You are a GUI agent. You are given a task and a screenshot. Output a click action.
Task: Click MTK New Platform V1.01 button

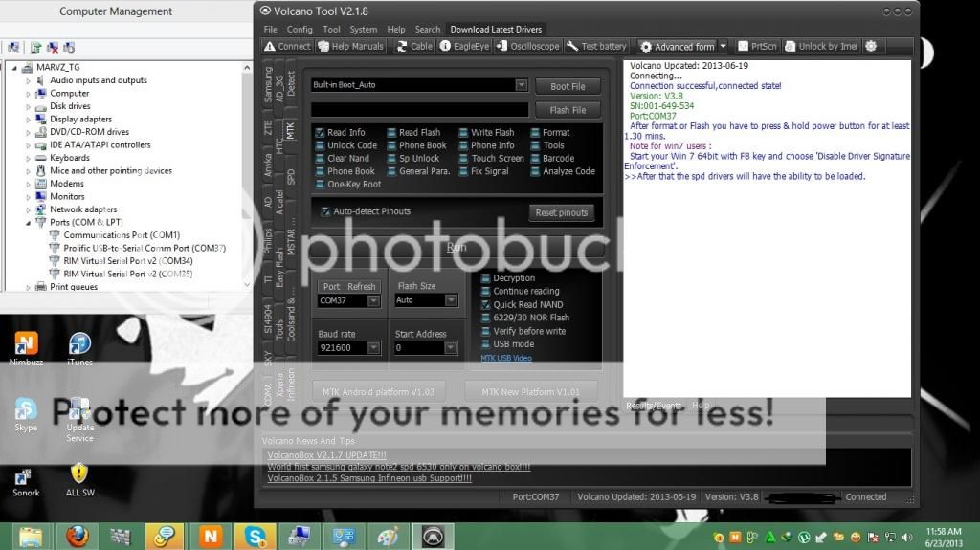pos(530,392)
